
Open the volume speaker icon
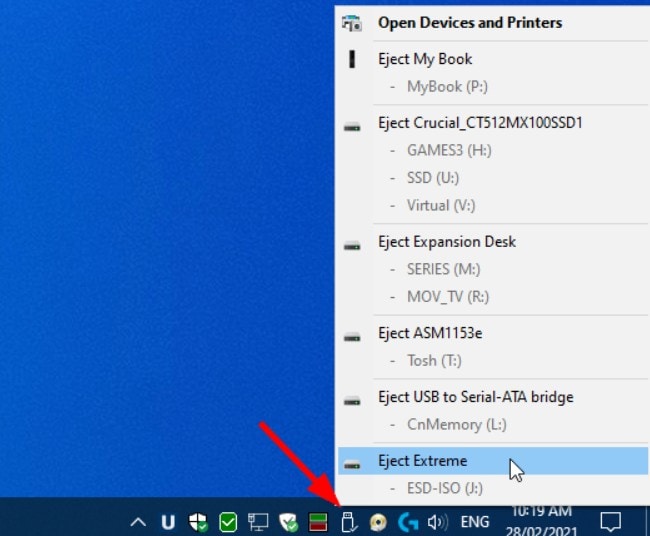438,522
